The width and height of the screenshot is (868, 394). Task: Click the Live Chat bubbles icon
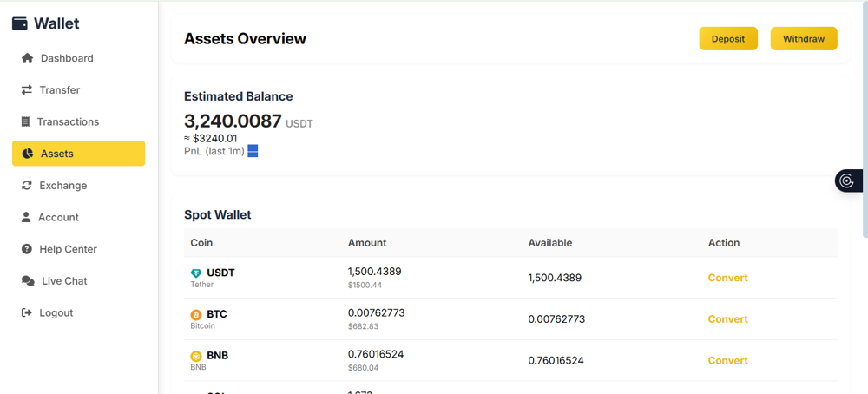click(x=28, y=281)
